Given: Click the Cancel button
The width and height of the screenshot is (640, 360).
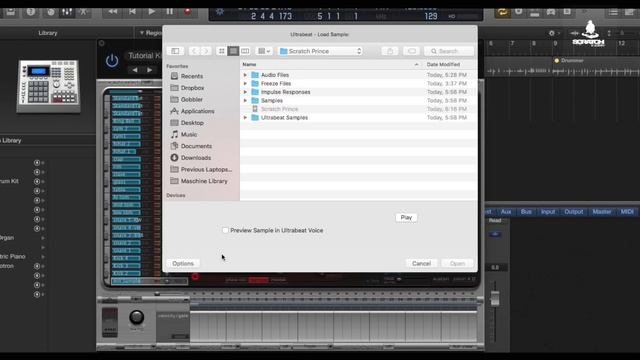Looking at the screenshot, I should coord(421,264).
